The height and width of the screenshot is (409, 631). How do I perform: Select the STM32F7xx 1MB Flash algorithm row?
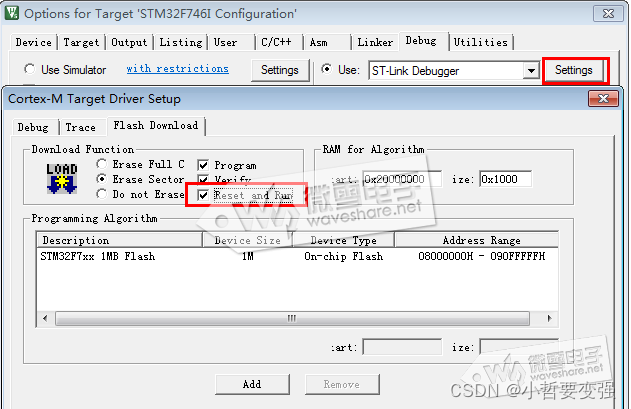click(x=297, y=256)
